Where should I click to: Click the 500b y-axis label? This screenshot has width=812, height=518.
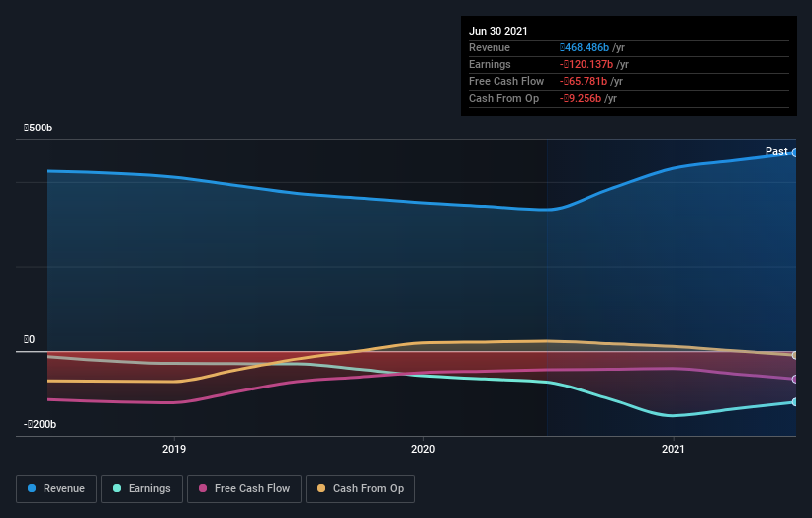point(38,128)
